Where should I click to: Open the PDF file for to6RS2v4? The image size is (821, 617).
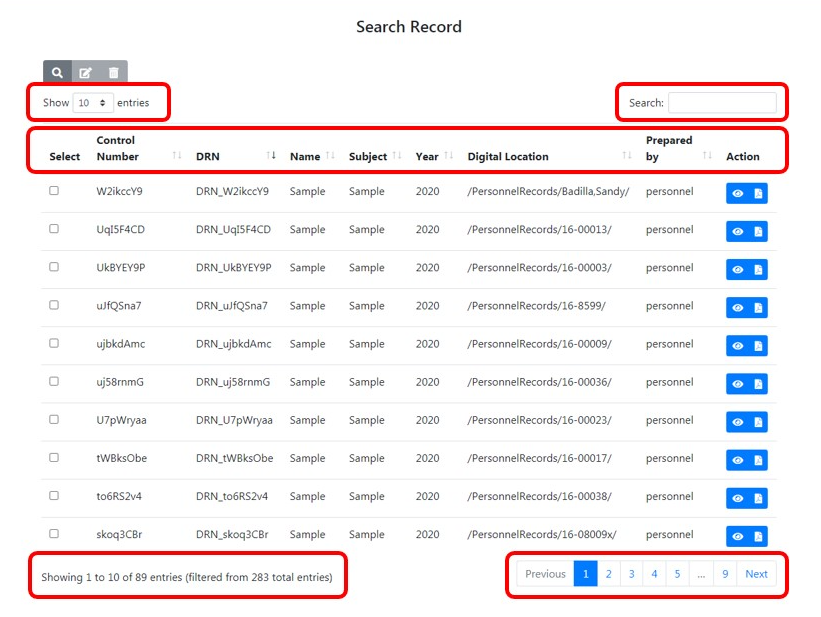point(758,498)
